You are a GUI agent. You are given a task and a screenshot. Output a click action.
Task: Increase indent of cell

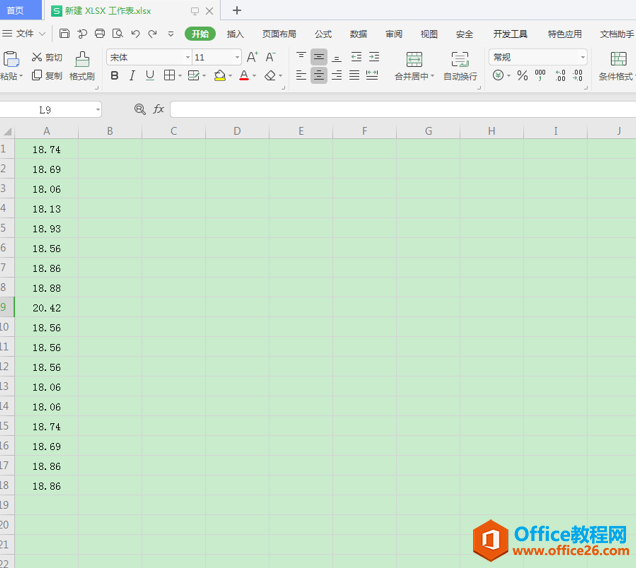[374, 57]
